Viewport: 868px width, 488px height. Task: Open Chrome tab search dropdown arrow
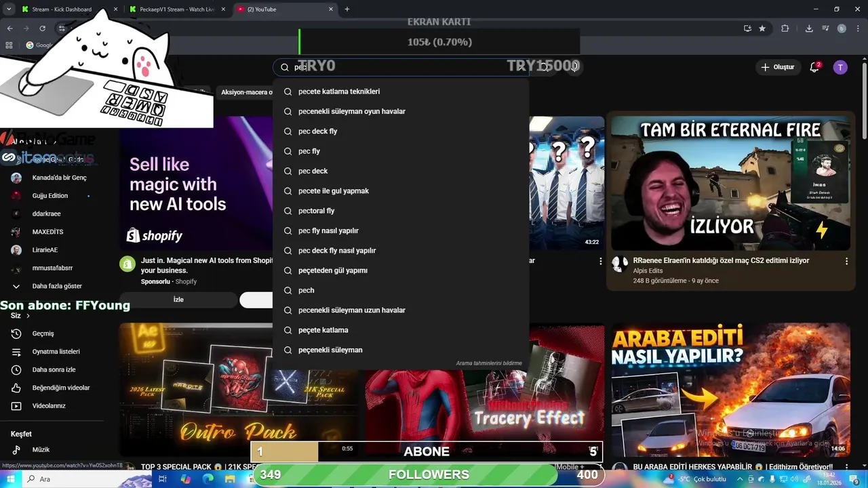[x=9, y=9]
